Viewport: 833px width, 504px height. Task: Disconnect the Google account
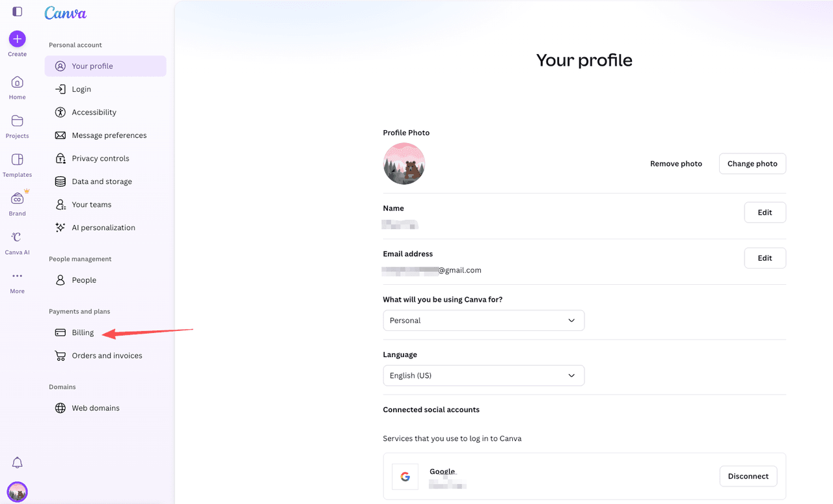[x=748, y=475]
